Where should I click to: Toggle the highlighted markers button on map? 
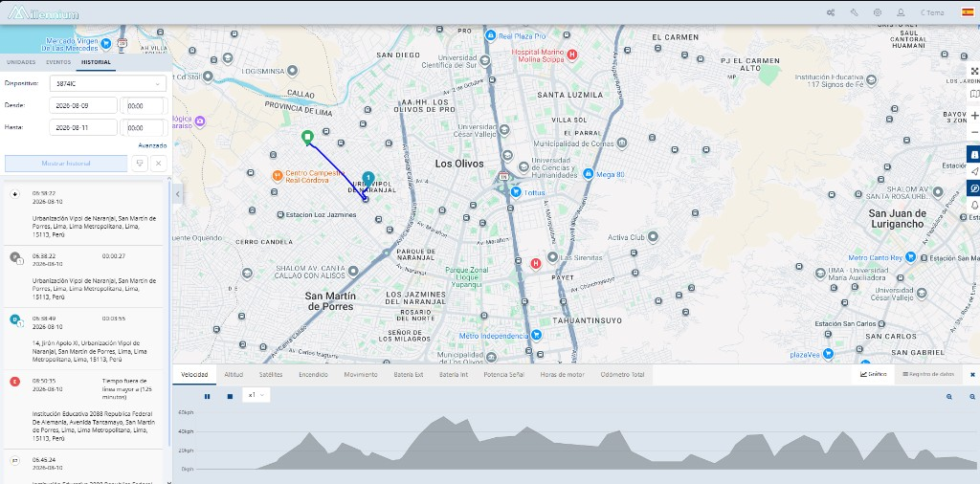[x=973, y=154]
